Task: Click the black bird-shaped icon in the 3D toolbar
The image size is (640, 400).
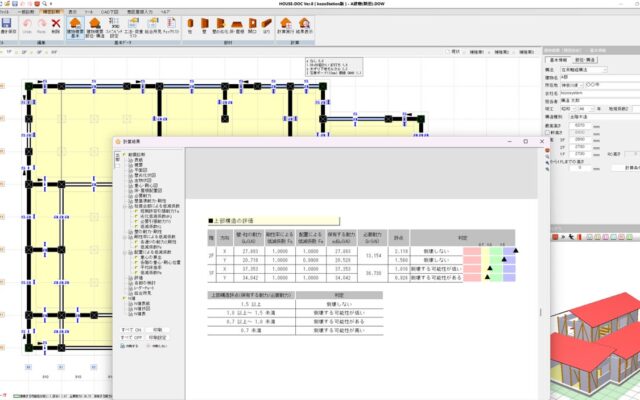Action: click(571, 237)
